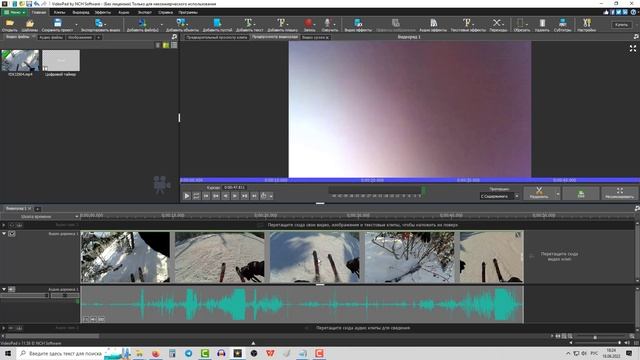The width and height of the screenshot is (640, 360).
Task: Open the Export menu tab
Action: [x=144, y=12]
